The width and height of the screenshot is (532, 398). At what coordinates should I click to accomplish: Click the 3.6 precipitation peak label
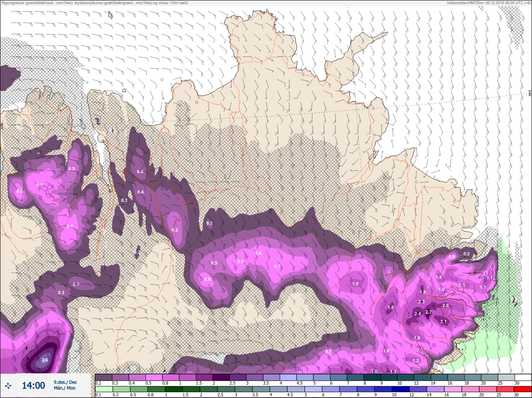click(x=45, y=360)
